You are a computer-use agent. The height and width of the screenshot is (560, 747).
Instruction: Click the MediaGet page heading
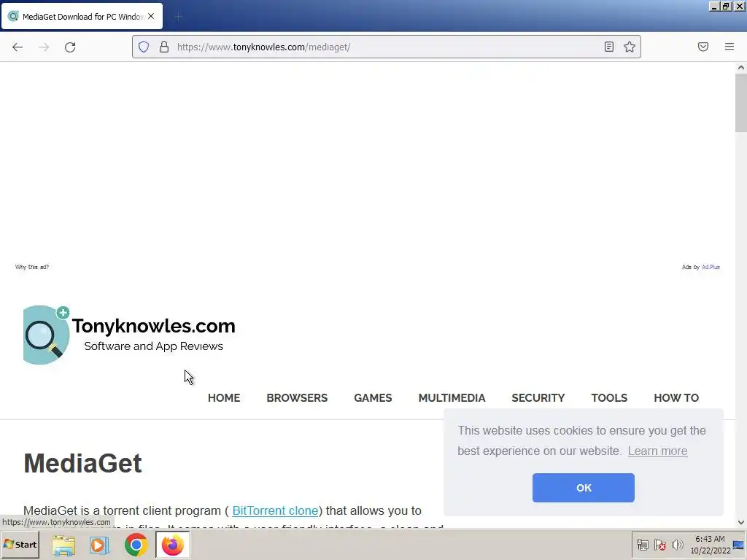(83, 463)
